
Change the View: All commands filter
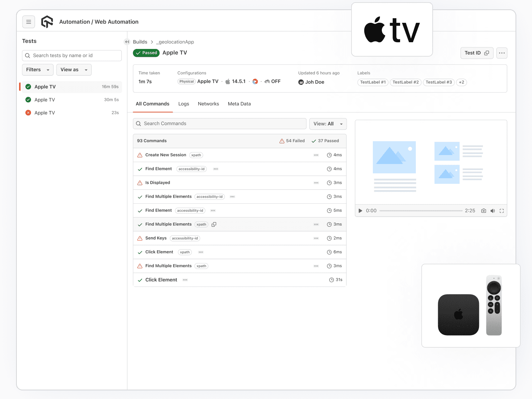328,124
